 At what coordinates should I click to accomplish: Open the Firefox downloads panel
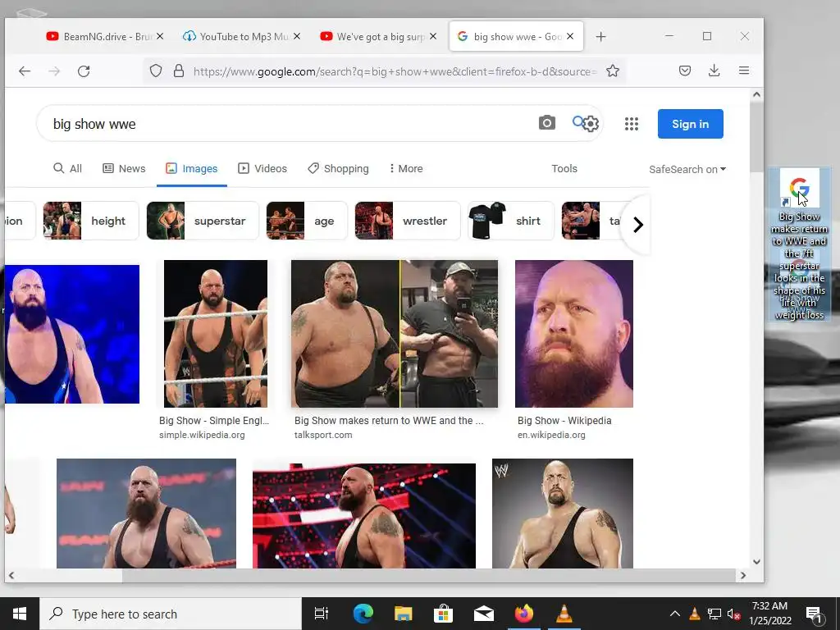point(714,71)
